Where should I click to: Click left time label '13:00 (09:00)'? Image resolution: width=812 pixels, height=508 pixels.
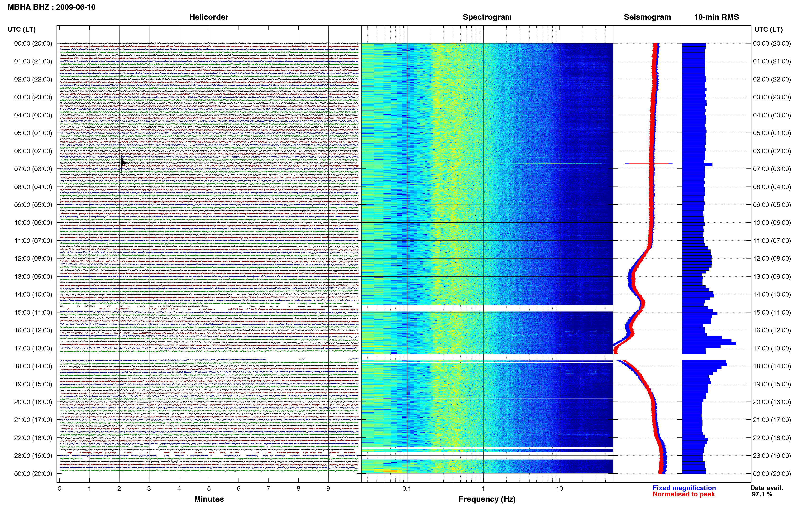[33, 277]
